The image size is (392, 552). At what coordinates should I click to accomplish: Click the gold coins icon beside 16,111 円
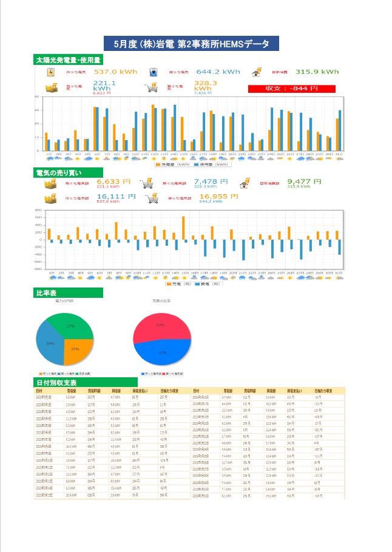coord(50,198)
